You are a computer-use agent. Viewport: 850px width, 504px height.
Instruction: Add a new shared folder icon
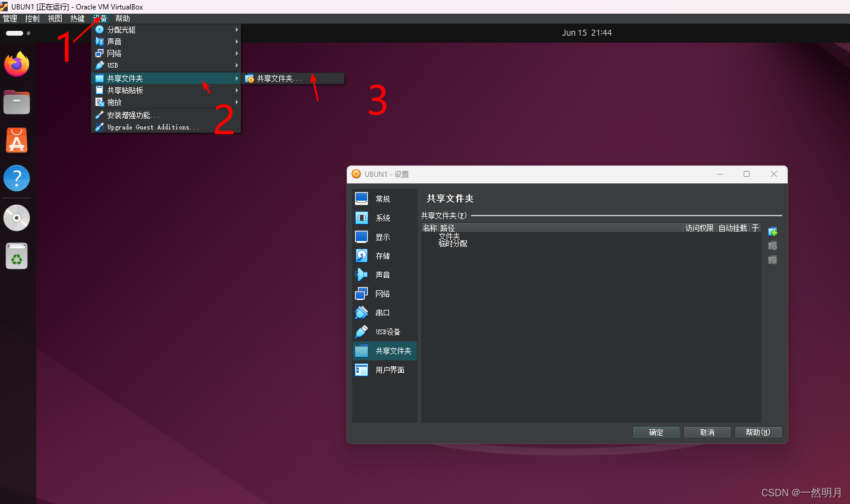tap(773, 232)
